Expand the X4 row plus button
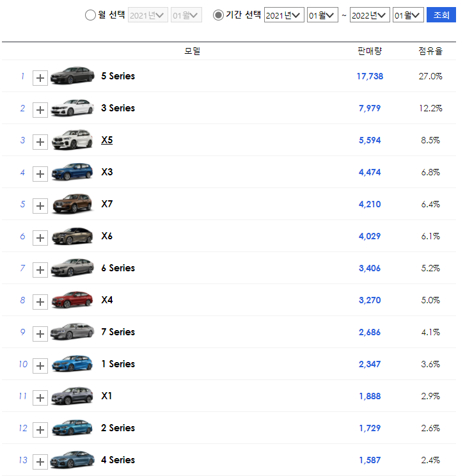The image size is (465, 476). click(40, 302)
